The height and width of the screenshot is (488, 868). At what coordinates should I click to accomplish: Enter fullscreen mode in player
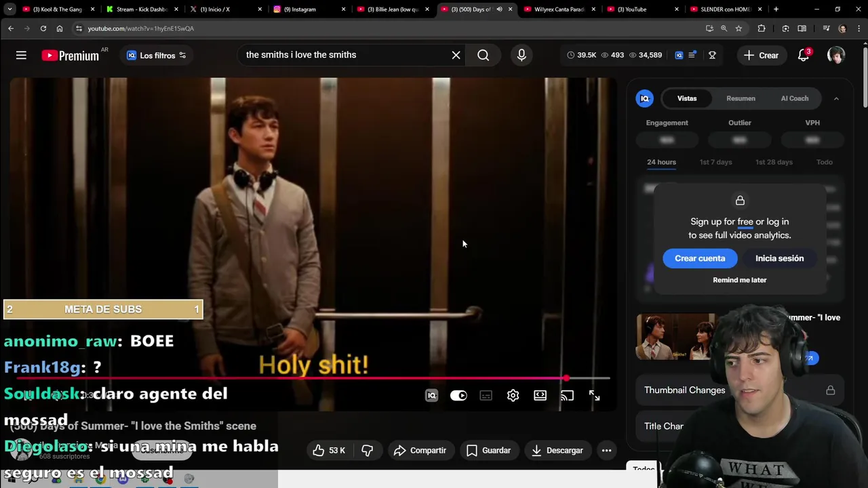tap(594, 396)
